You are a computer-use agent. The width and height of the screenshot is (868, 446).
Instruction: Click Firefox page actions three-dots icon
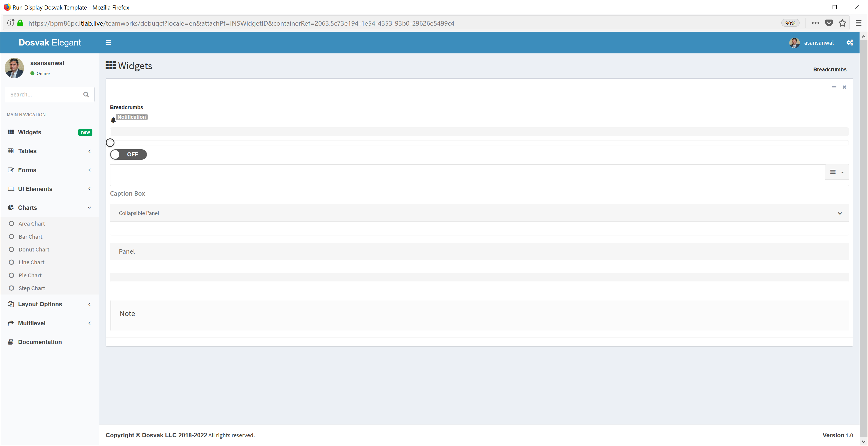(x=815, y=23)
